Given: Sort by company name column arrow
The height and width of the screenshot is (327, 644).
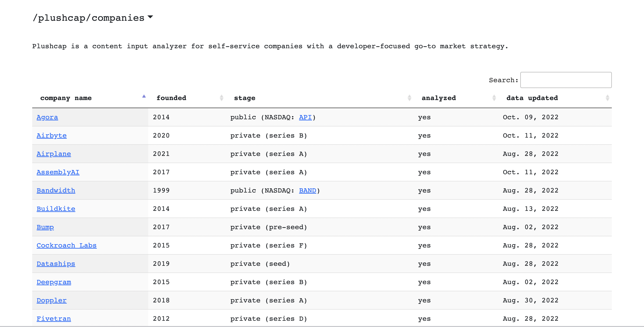Looking at the screenshot, I should tap(144, 96).
